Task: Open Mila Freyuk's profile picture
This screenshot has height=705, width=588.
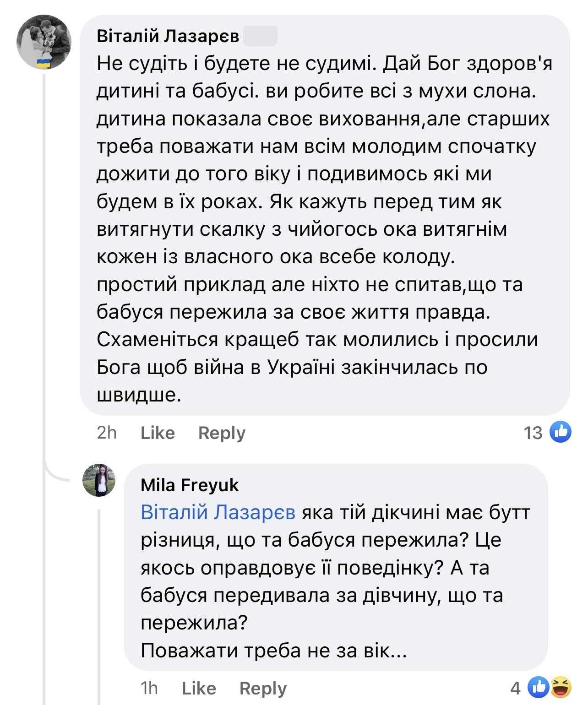Action: 99,480
